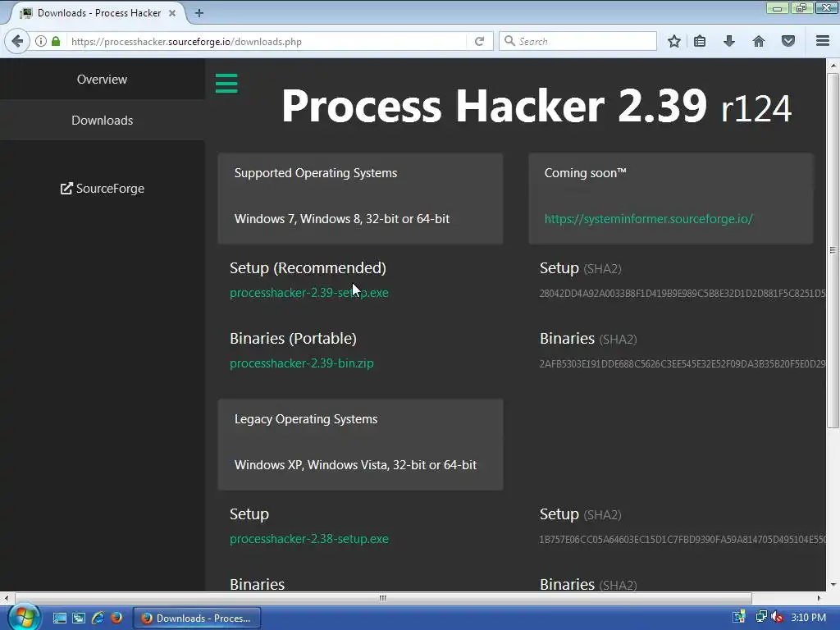
Task: Visit the SourceForge sidebar link
Action: (x=103, y=189)
